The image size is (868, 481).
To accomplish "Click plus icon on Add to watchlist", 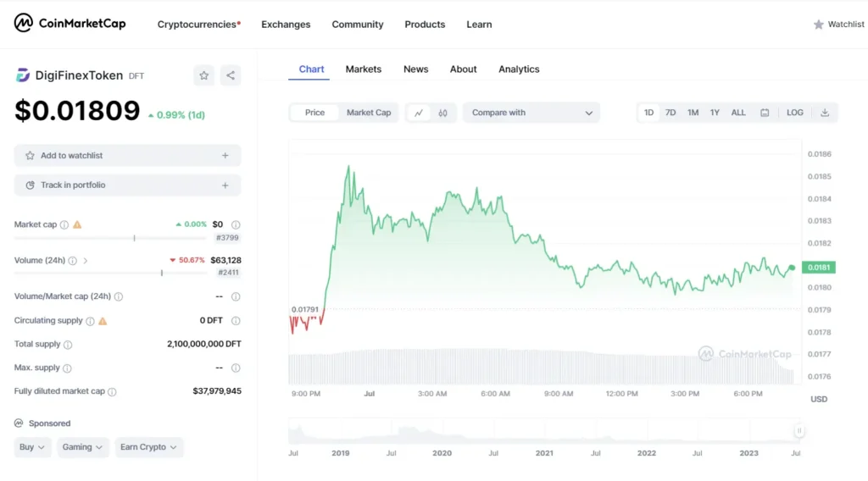I will [x=225, y=156].
